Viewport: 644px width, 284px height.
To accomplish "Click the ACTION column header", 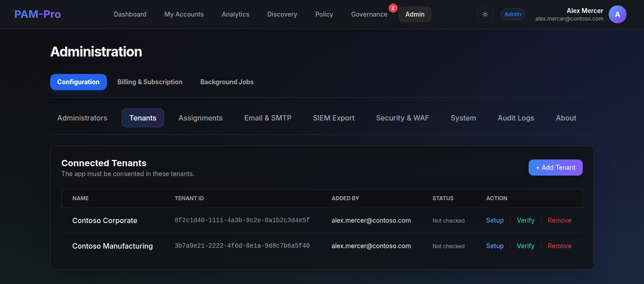I will (x=497, y=198).
